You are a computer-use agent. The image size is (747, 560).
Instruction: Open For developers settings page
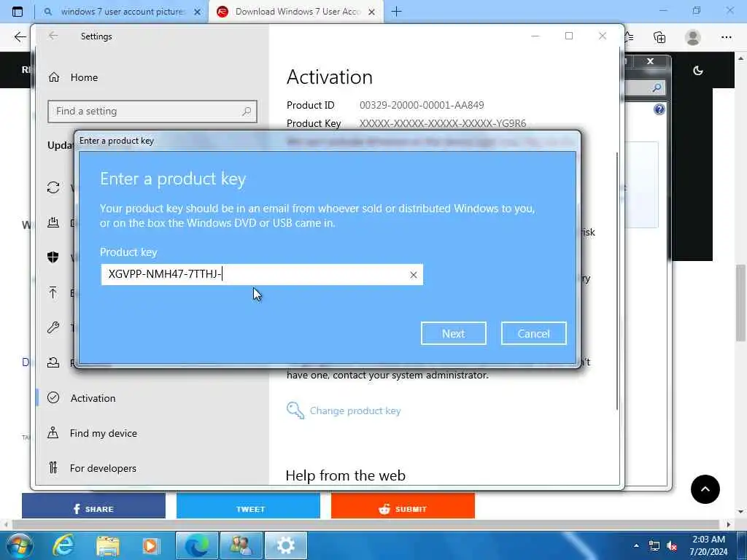coord(103,468)
